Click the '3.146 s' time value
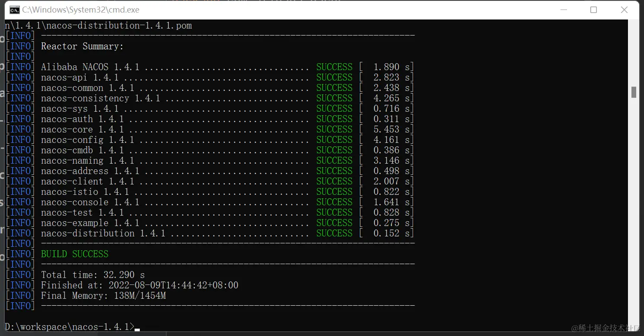The height and width of the screenshot is (336, 644). (x=392, y=161)
